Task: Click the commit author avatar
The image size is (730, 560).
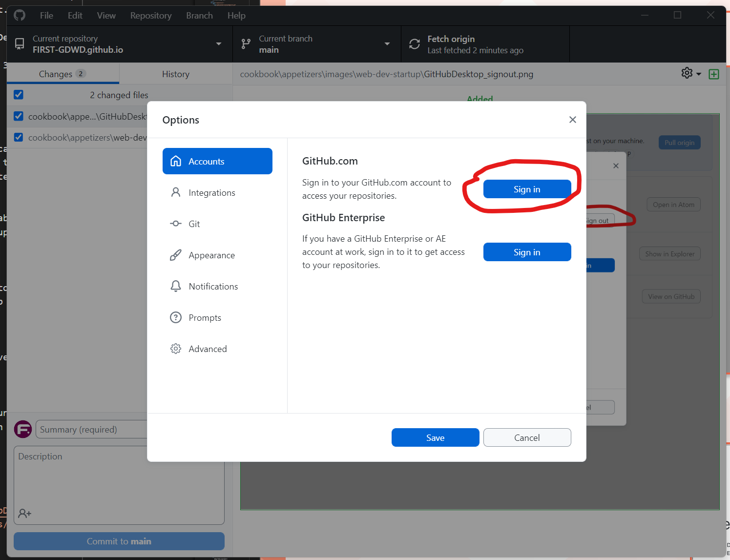Action: 23,429
